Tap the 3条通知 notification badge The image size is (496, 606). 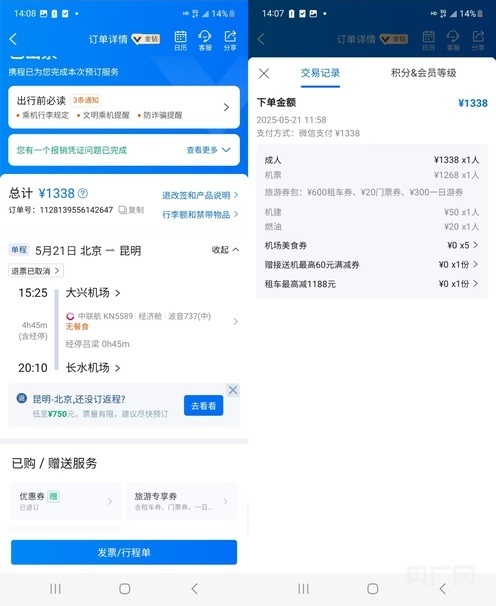86,100
